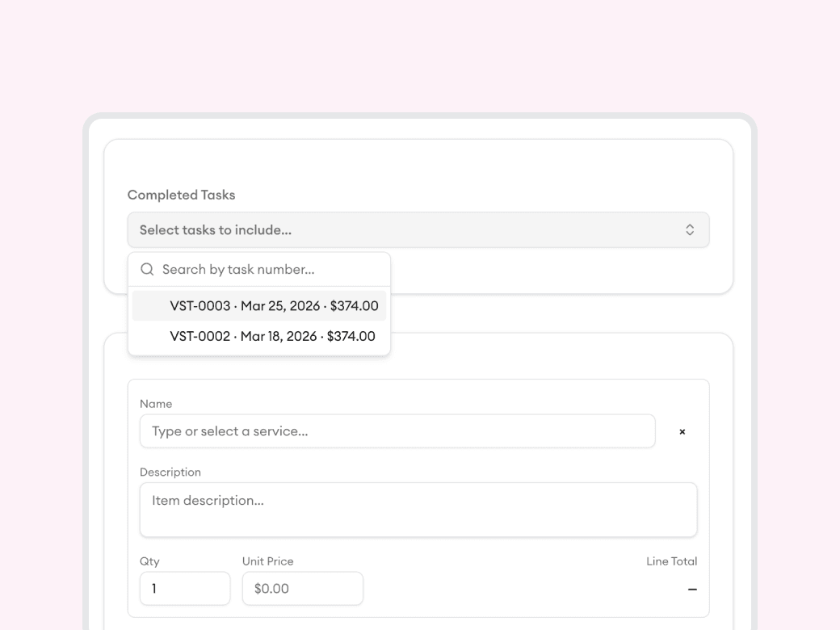Click the Completed Tasks label

click(x=181, y=195)
